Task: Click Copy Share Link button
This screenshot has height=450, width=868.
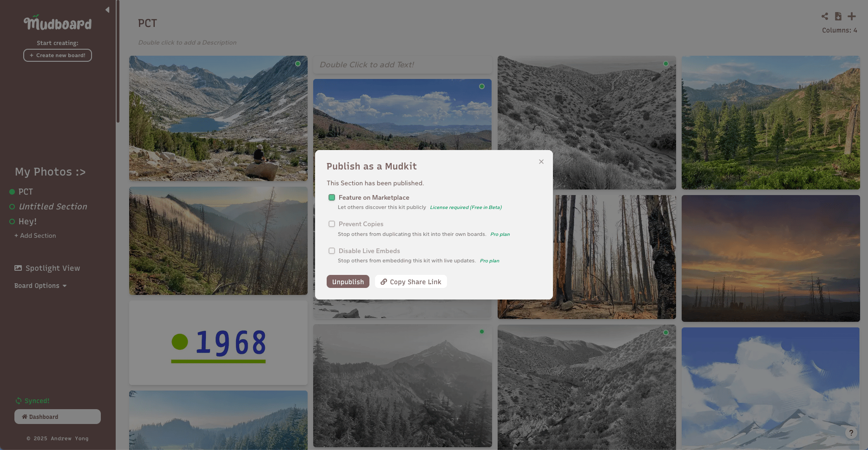Action: pyautogui.click(x=411, y=282)
